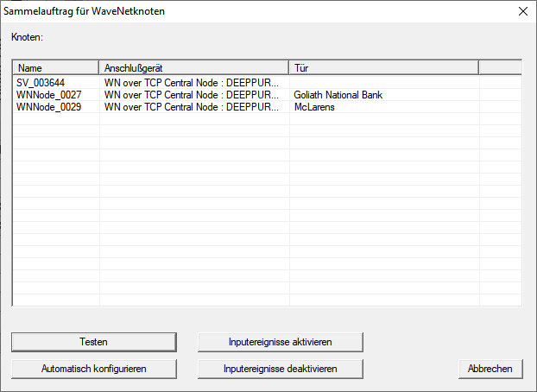537x392 pixels.
Task: Click Anschlußgerät cell of WNNode_0027 row
Action: 192,95
